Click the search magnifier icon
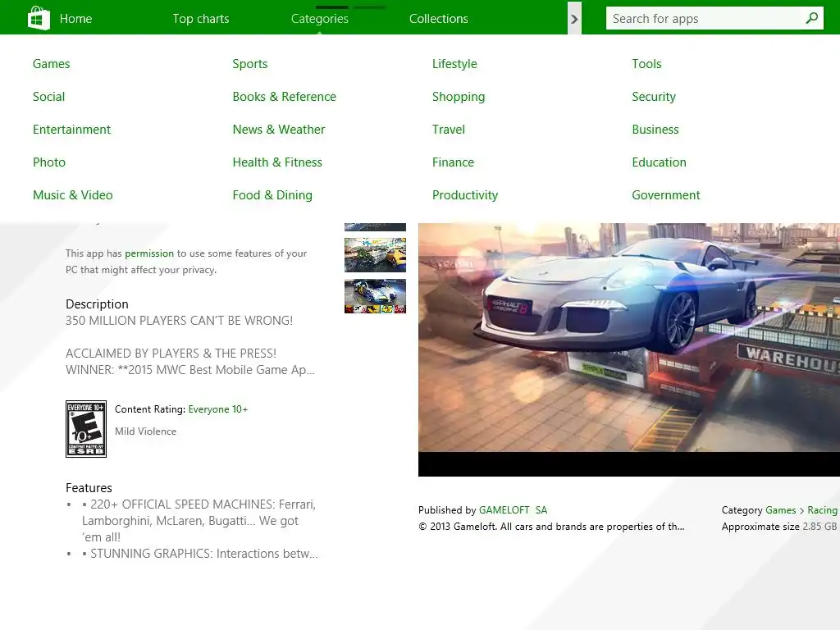Screen dimensions: 840x630 tap(811, 18)
